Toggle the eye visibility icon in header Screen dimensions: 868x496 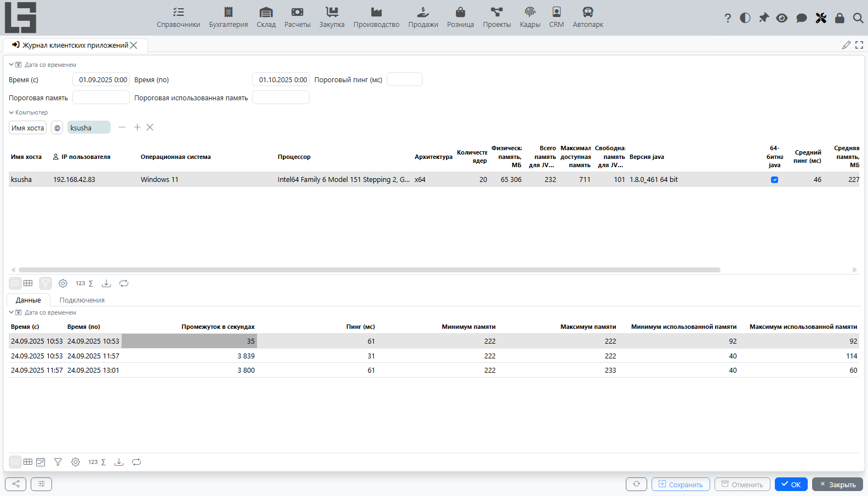(x=782, y=18)
